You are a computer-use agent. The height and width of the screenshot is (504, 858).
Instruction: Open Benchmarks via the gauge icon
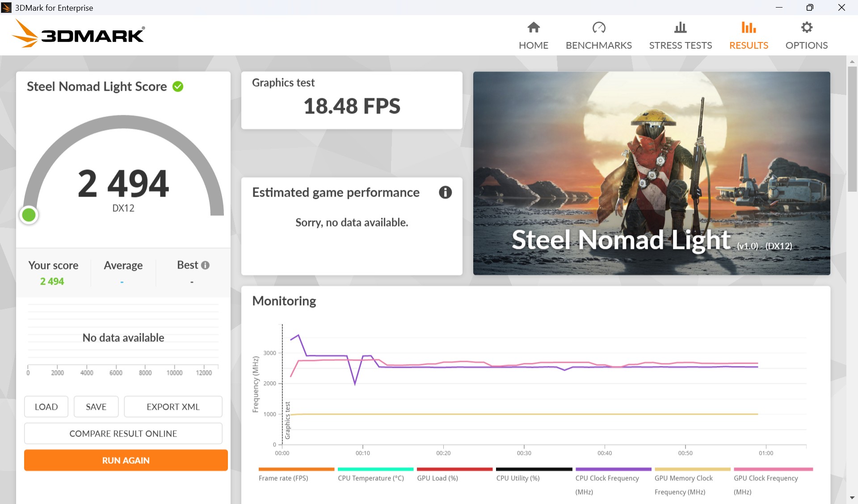pyautogui.click(x=598, y=28)
